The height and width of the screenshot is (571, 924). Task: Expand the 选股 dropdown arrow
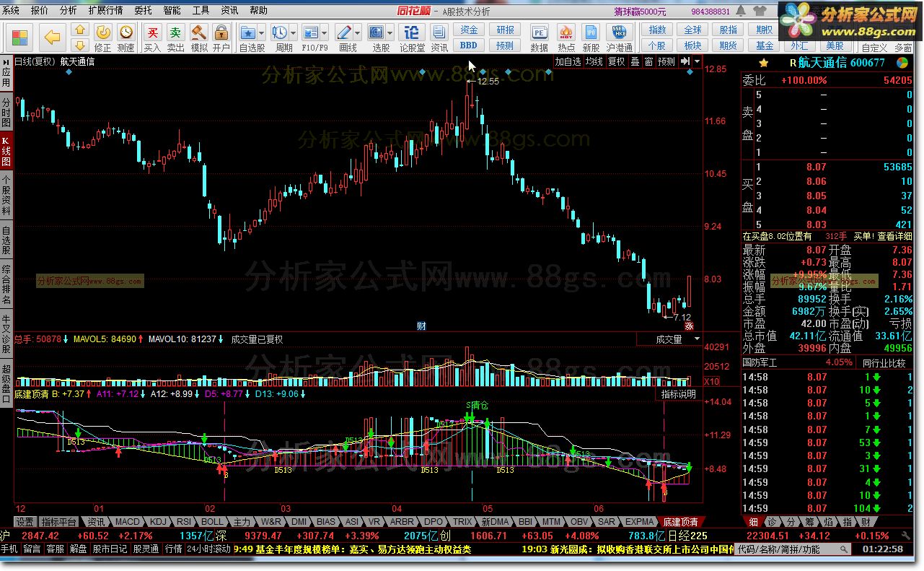[x=390, y=33]
